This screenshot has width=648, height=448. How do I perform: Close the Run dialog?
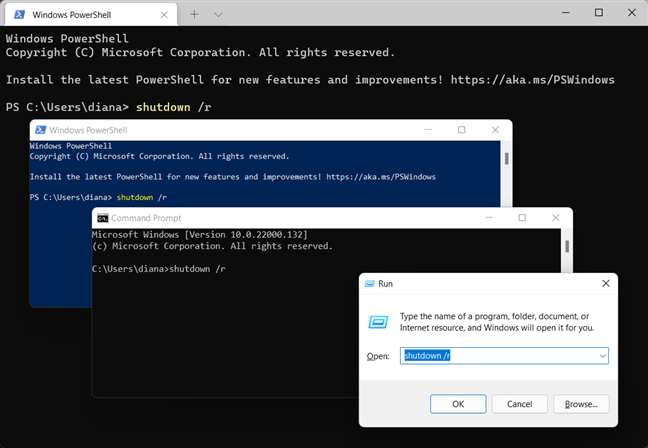(x=605, y=284)
